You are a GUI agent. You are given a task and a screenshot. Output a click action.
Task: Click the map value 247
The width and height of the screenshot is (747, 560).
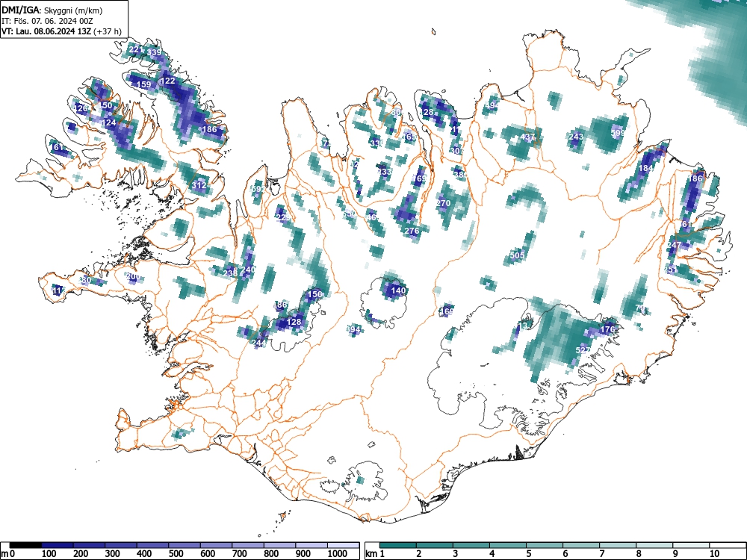pos(674,245)
